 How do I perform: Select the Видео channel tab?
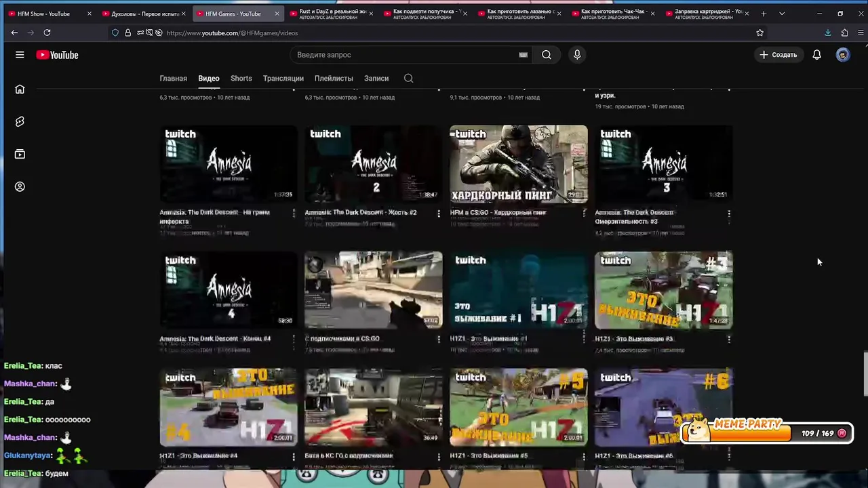pos(209,79)
